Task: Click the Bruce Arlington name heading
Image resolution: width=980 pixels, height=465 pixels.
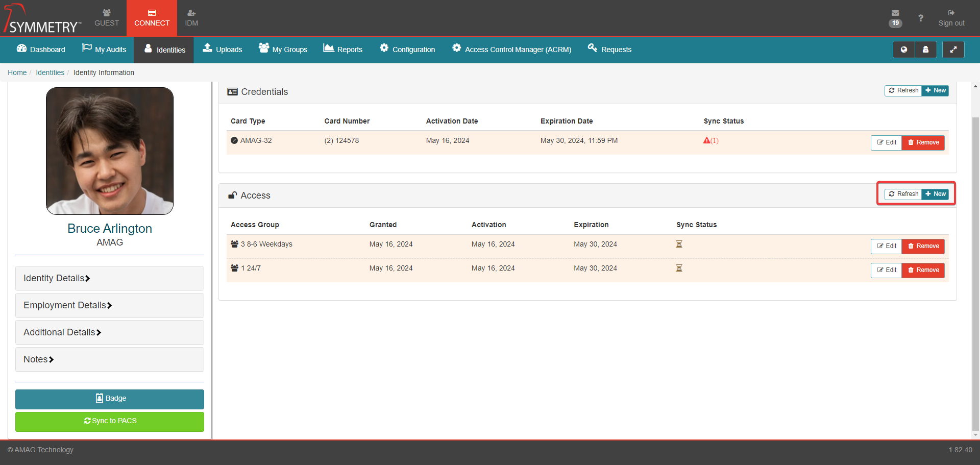Action: (x=110, y=229)
